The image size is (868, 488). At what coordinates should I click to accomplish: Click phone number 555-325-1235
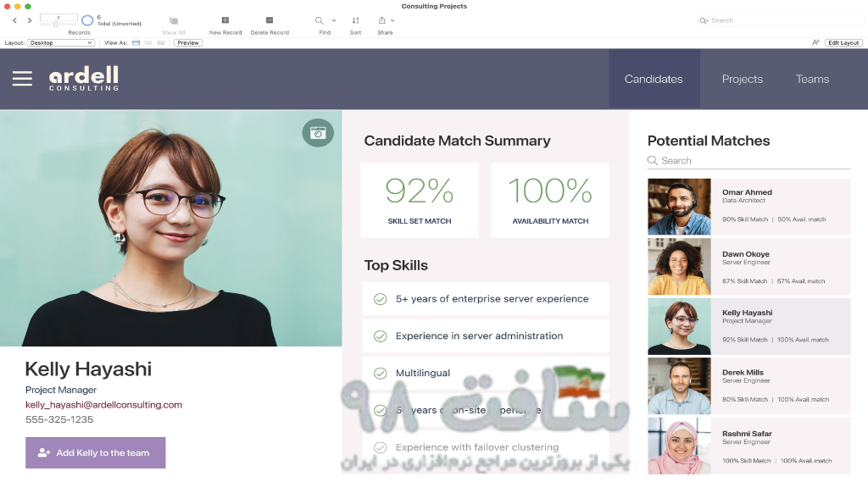(x=59, y=419)
